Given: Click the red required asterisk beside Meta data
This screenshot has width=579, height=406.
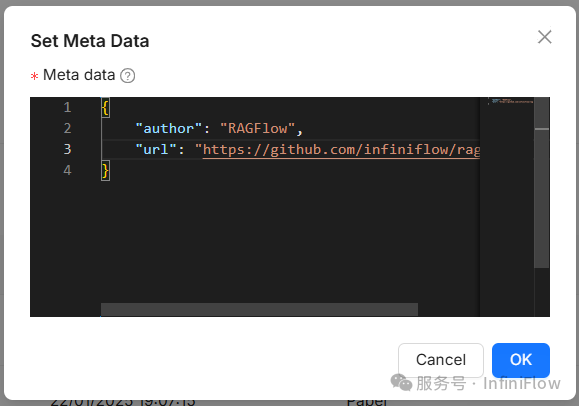Looking at the screenshot, I should pyautogui.click(x=34, y=76).
